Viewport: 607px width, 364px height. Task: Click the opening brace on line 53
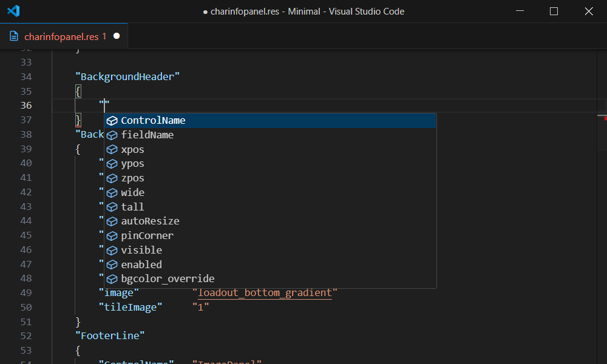point(78,351)
